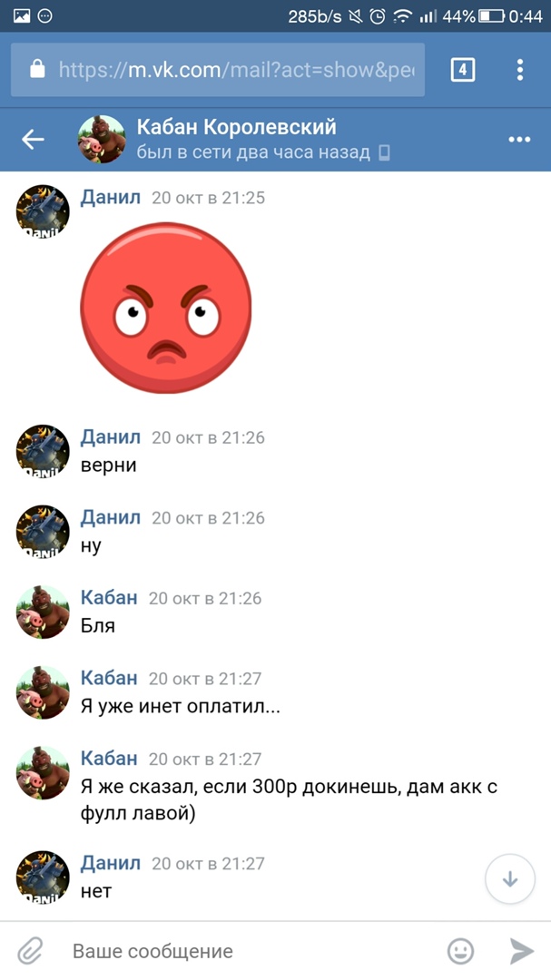
Task: Tap the padlock icon in the address bar
Action: [x=37, y=69]
